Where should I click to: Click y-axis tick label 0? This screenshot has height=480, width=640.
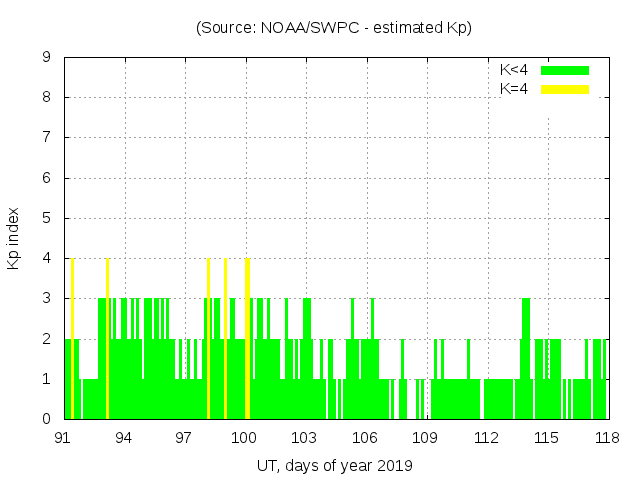coord(46,419)
